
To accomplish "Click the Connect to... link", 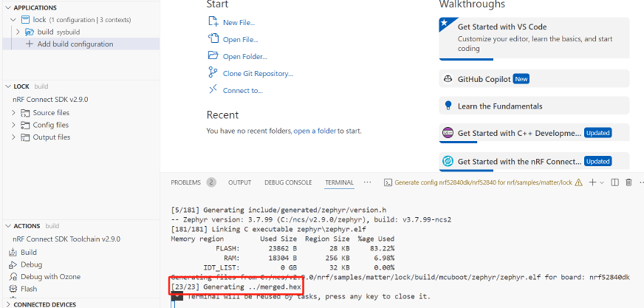I will [x=243, y=91].
